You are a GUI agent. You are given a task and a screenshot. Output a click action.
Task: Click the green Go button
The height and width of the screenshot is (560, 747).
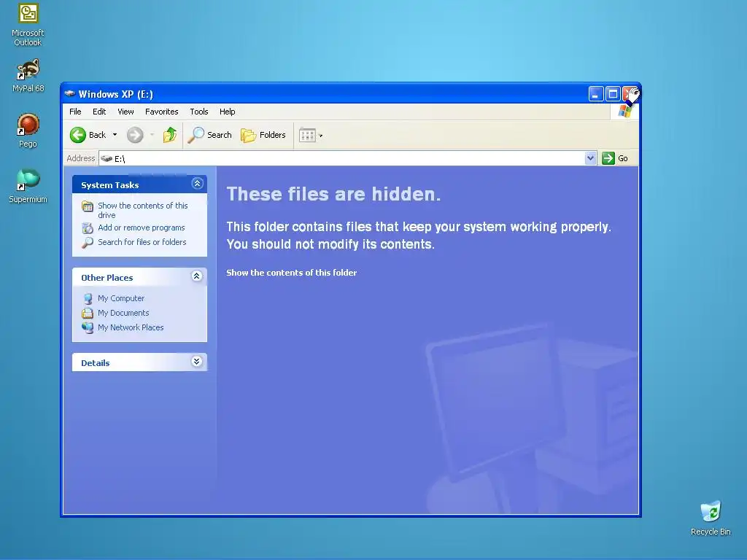coord(615,158)
